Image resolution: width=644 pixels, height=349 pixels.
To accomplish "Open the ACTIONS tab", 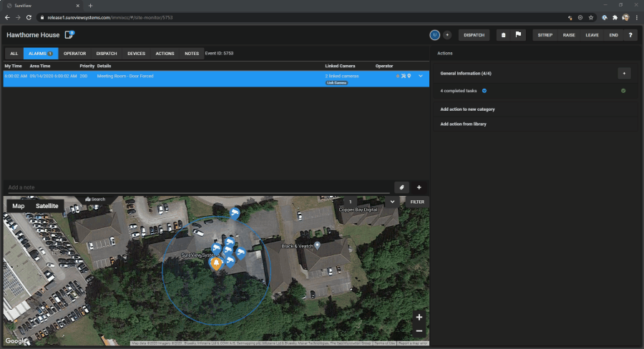I will (165, 54).
